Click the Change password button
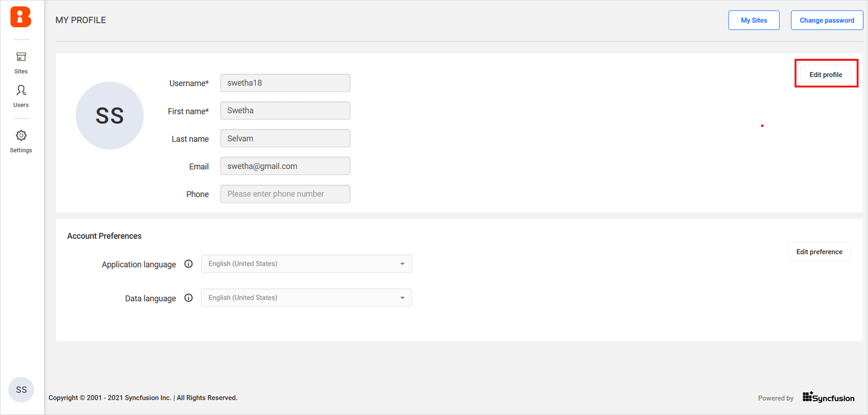The height and width of the screenshot is (415, 868). coord(826,20)
